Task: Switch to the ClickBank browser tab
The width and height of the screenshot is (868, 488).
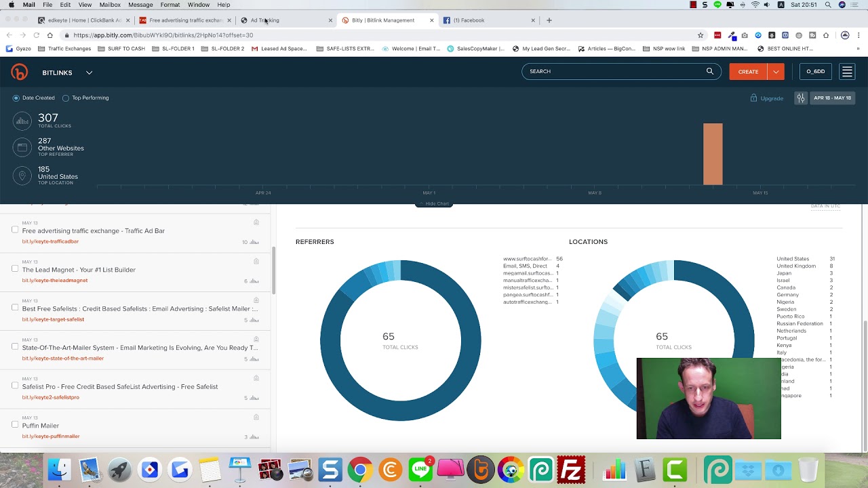Action: coord(83,20)
